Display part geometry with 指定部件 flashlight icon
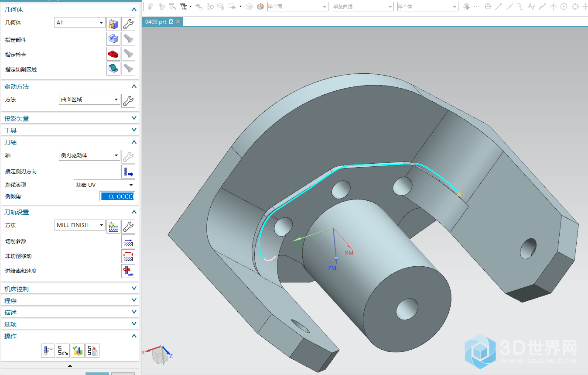The width and height of the screenshot is (588, 375). (128, 39)
